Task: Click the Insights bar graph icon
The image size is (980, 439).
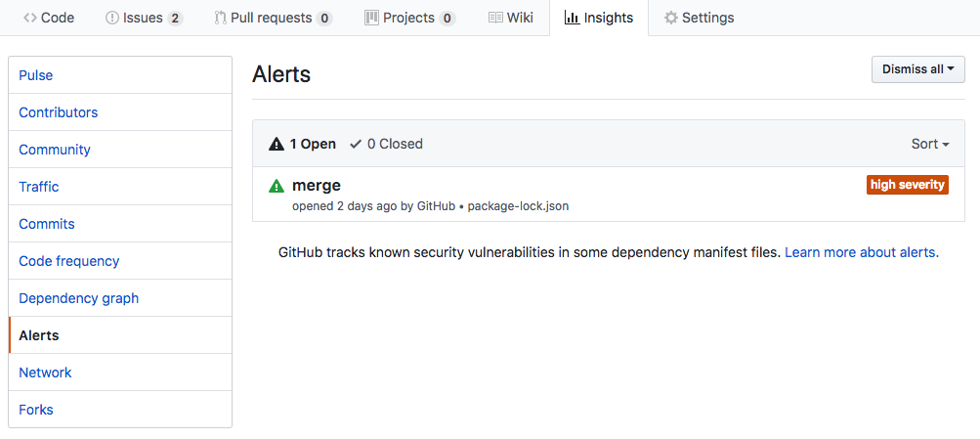Action: [572, 18]
